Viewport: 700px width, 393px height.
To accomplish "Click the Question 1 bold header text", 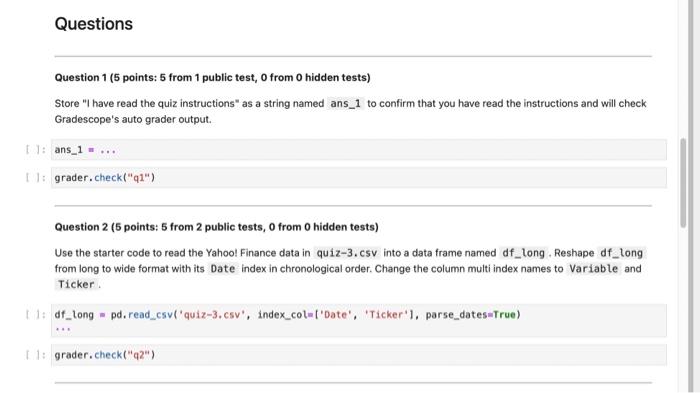I will point(212,78).
